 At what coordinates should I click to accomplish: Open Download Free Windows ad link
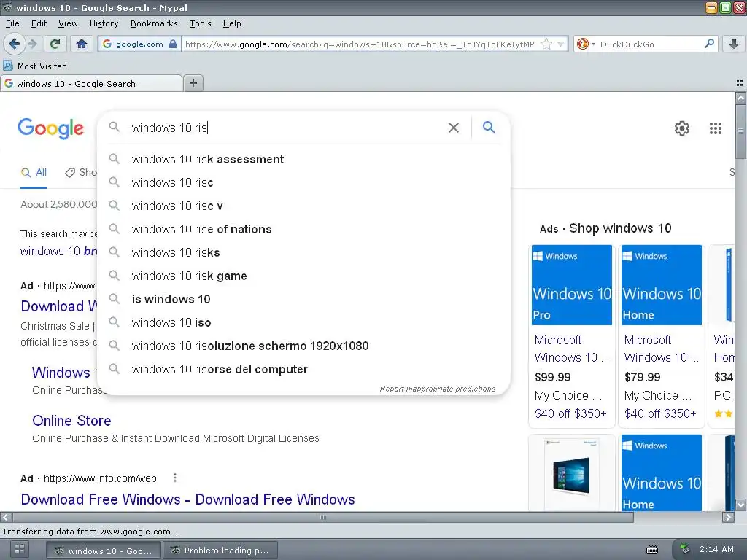click(187, 499)
